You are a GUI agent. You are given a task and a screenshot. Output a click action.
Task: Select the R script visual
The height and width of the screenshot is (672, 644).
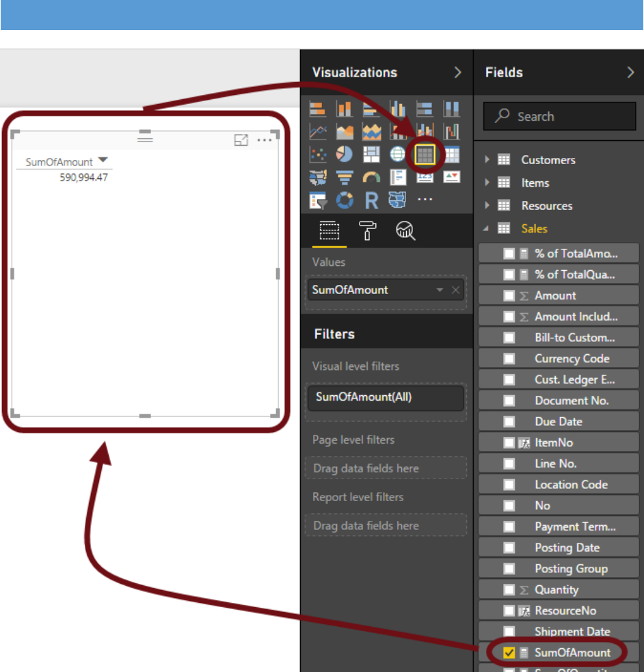point(371,200)
